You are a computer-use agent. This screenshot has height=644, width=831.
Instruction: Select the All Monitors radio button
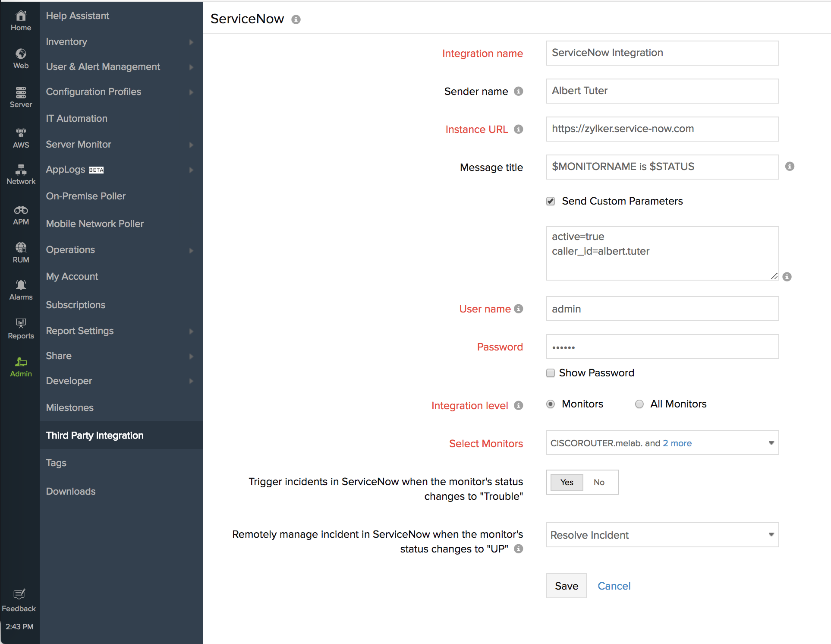click(x=639, y=404)
